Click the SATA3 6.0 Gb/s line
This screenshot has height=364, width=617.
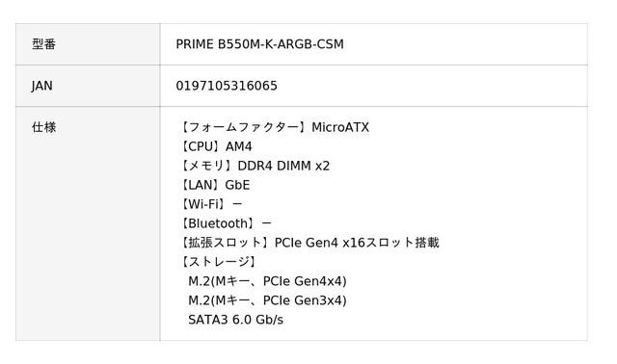[235, 320]
